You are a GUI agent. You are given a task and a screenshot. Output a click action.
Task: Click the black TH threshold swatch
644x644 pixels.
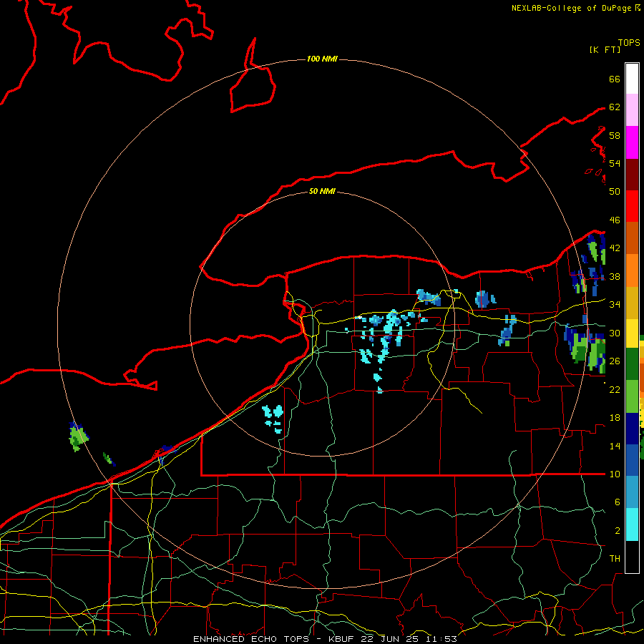[x=632, y=557]
